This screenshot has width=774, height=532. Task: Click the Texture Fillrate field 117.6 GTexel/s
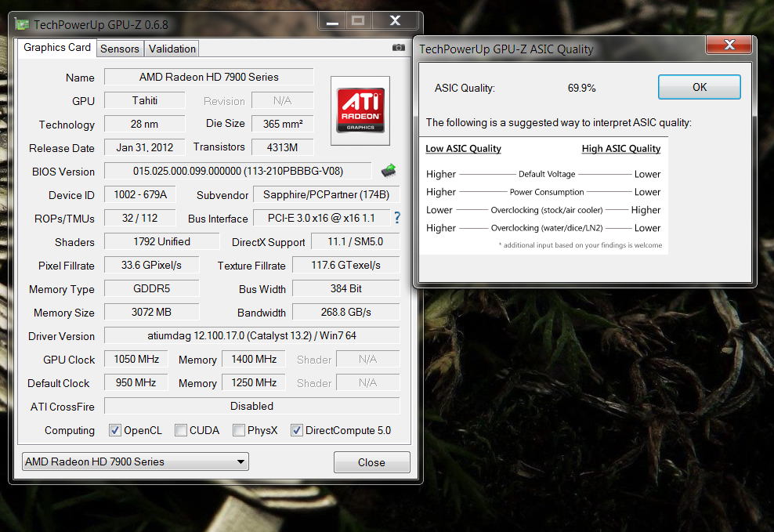coord(346,266)
